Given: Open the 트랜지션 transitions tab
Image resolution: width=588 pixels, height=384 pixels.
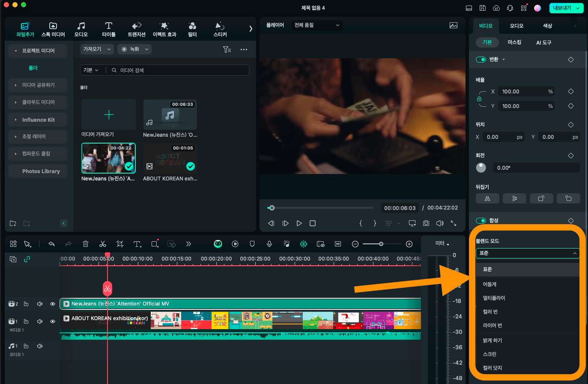Looking at the screenshot, I should click(x=137, y=30).
